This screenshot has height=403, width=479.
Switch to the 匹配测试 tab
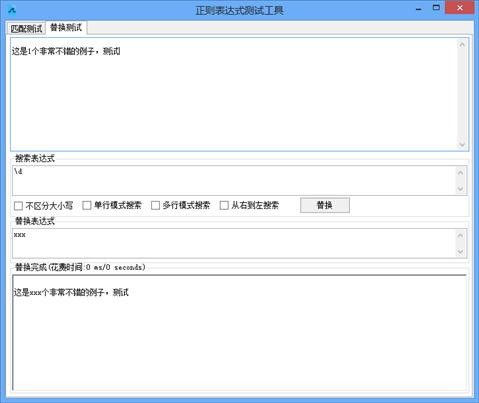point(26,29)
